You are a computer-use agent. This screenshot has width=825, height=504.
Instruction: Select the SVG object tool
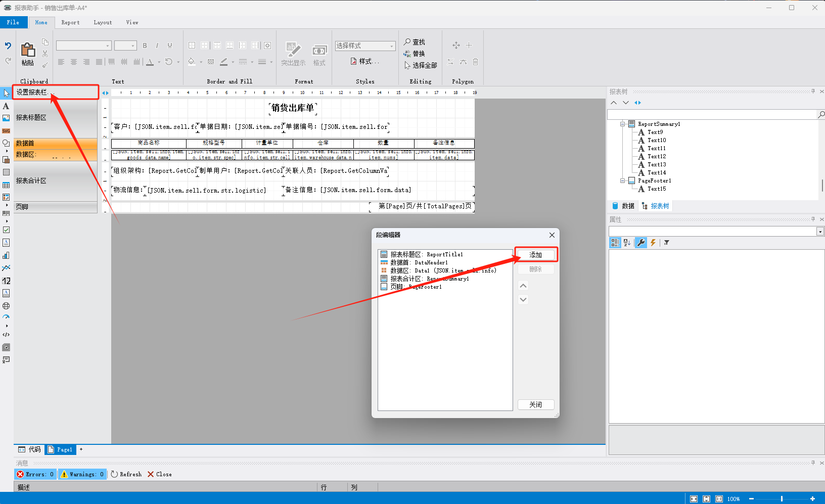tap(6, 131)
